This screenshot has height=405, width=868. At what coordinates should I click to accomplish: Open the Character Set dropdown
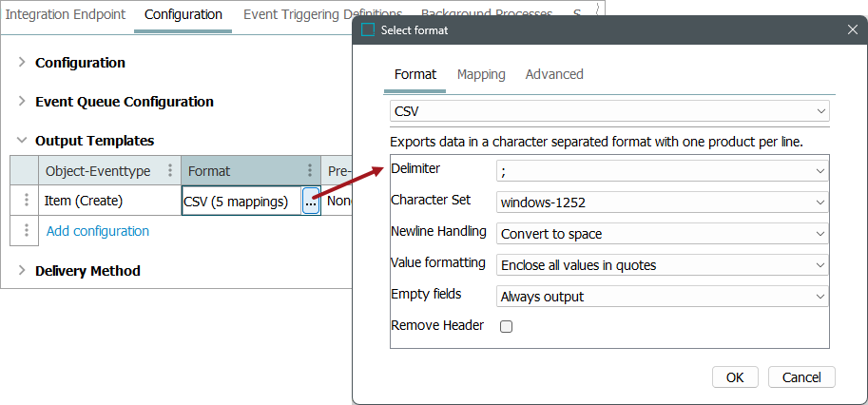coord(662,202)
